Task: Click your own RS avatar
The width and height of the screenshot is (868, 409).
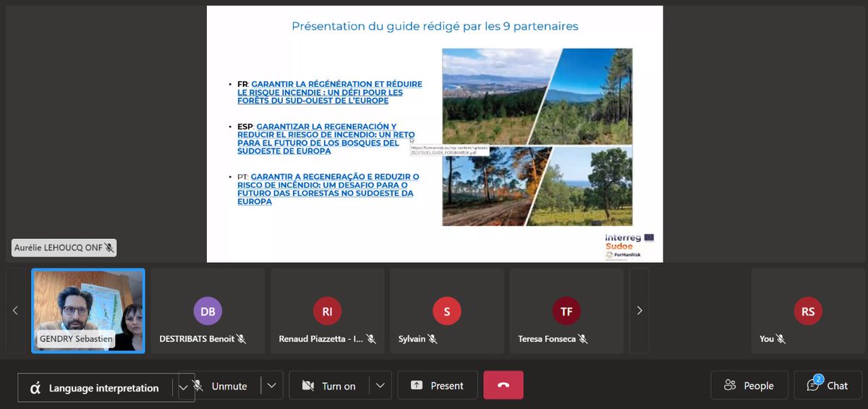Action: (808, 311)
